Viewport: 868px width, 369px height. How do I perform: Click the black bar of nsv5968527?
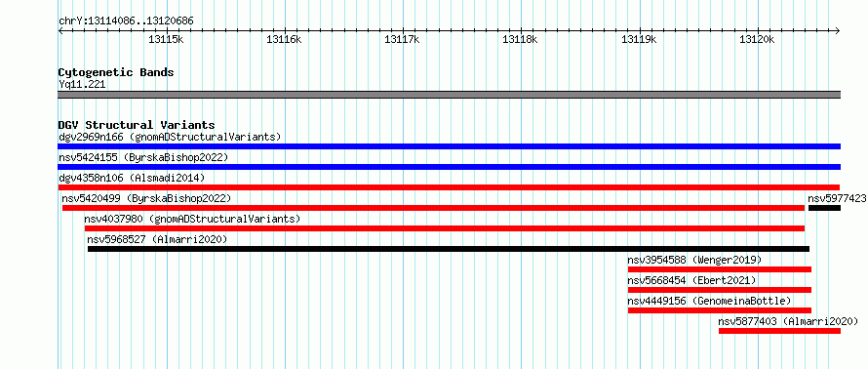click(449, 249)
